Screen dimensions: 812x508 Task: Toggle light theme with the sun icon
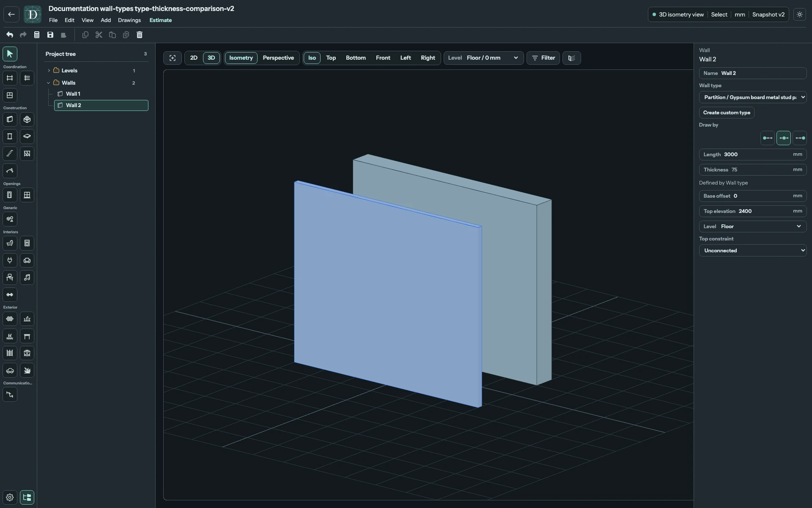(x=800, y=14)
